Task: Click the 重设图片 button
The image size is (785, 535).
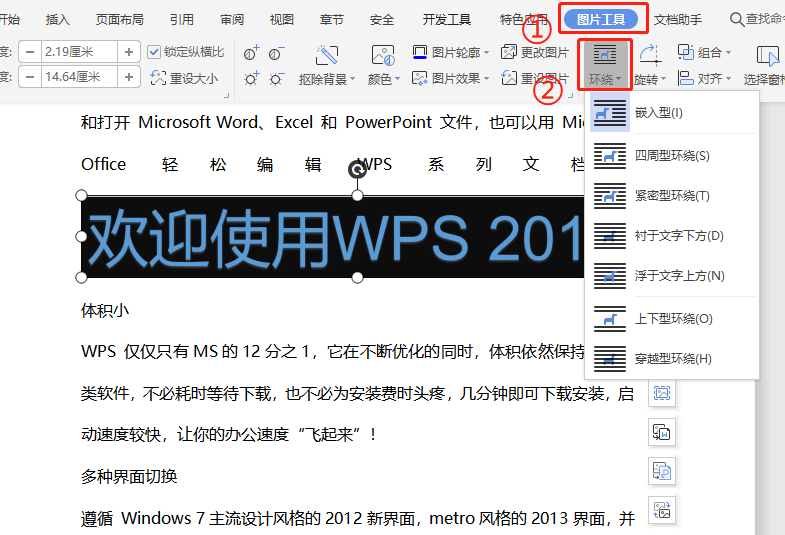Action: (535, 78)
